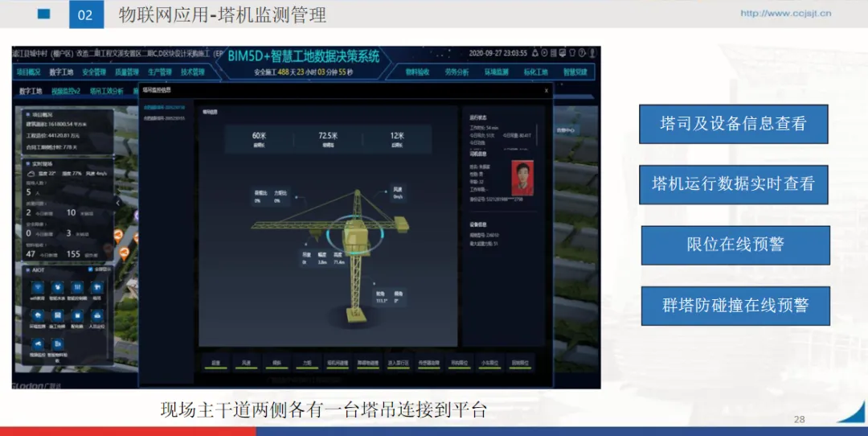Click the scrollbar in the 运行状态 panel
The image size is (868, 436).
pyautogui.click(x=536, y=134)
